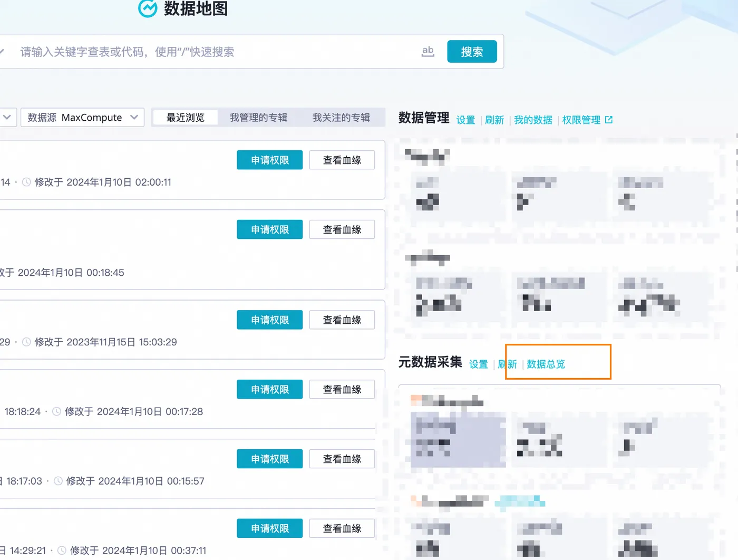
Task: Toggle the 'ab' match mode icon in search bar
Action: coord(428,51)
